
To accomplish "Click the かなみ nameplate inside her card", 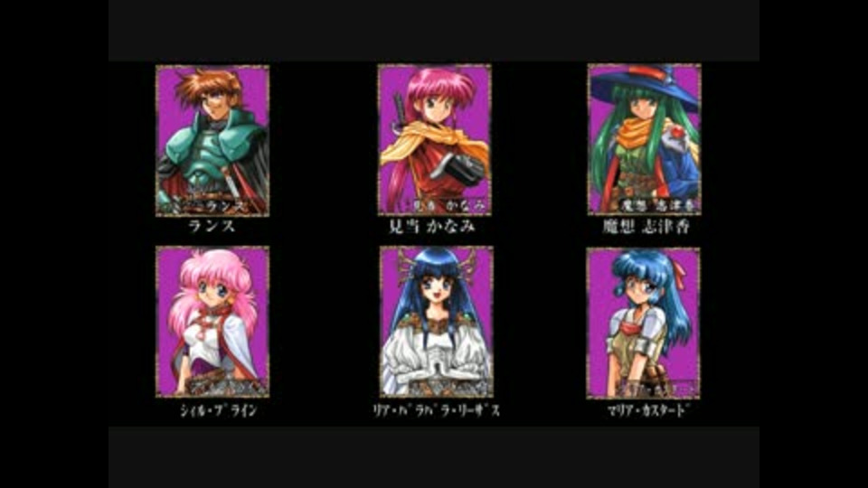I will coord(449,205).
